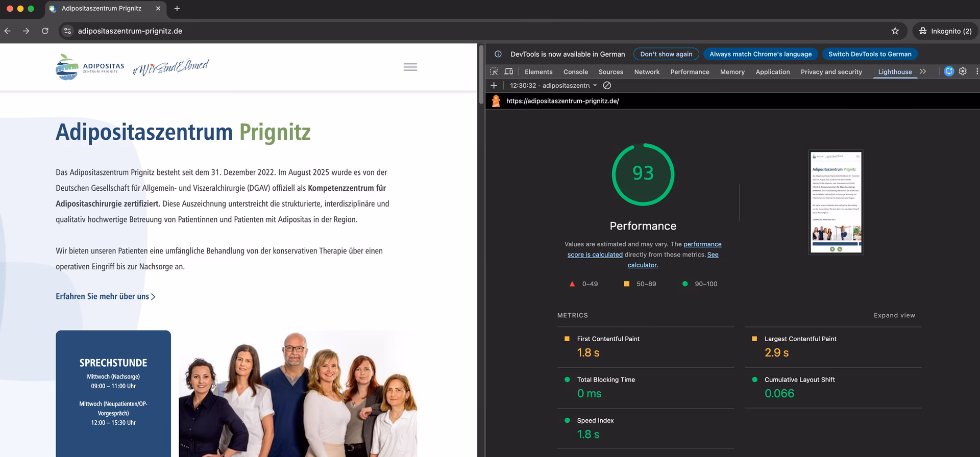
Task: Start a new Lighthouse report with plus
Action: [x=494, y=86]
